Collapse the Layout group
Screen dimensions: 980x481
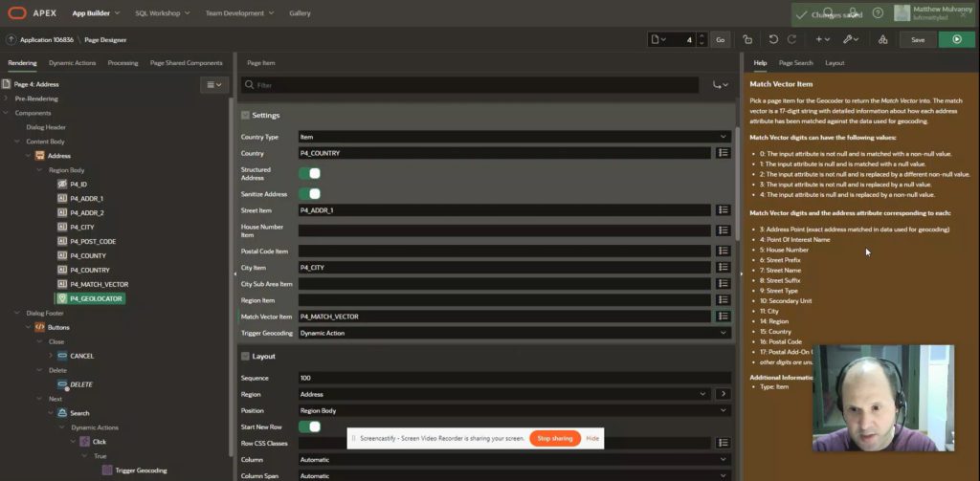tap(245, 356)
